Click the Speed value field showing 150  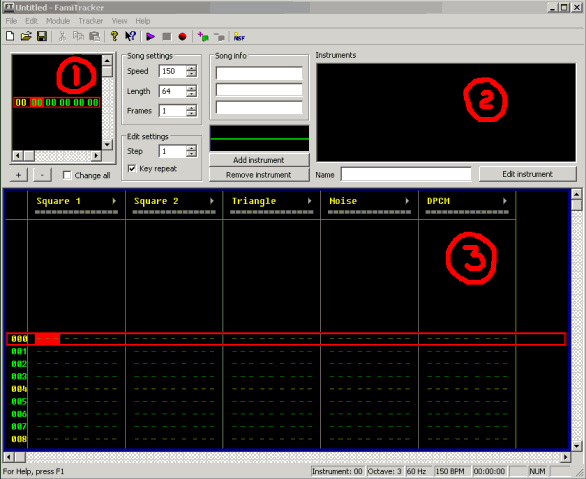173,71
